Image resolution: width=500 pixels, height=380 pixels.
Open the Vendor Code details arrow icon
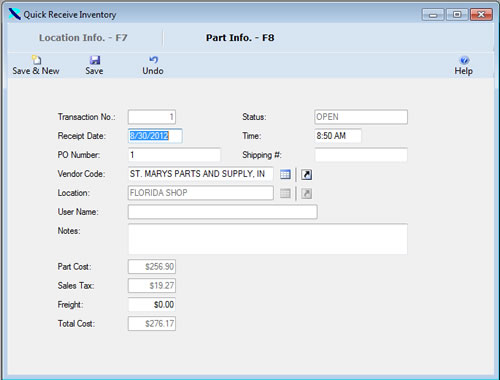(307, 174)
